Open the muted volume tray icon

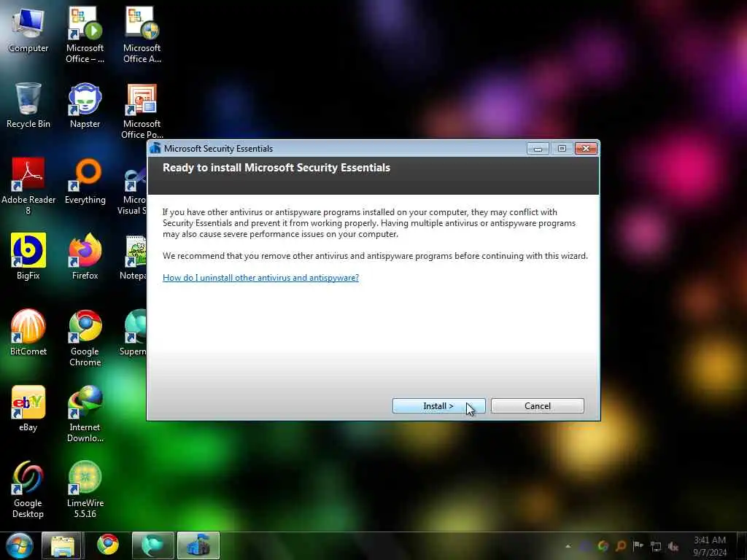pos(673,547)
